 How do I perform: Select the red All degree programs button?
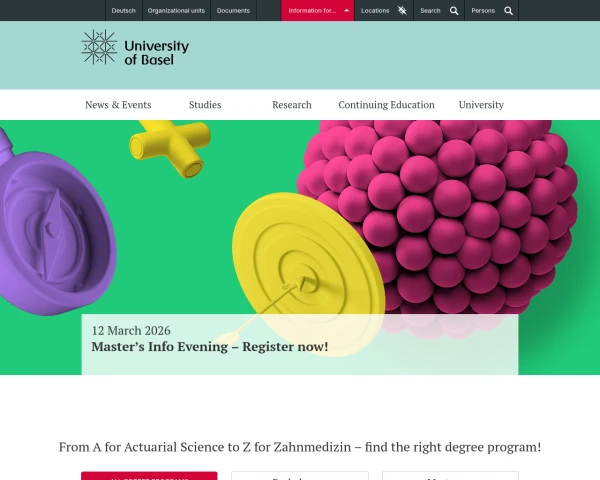coord(149,476)
